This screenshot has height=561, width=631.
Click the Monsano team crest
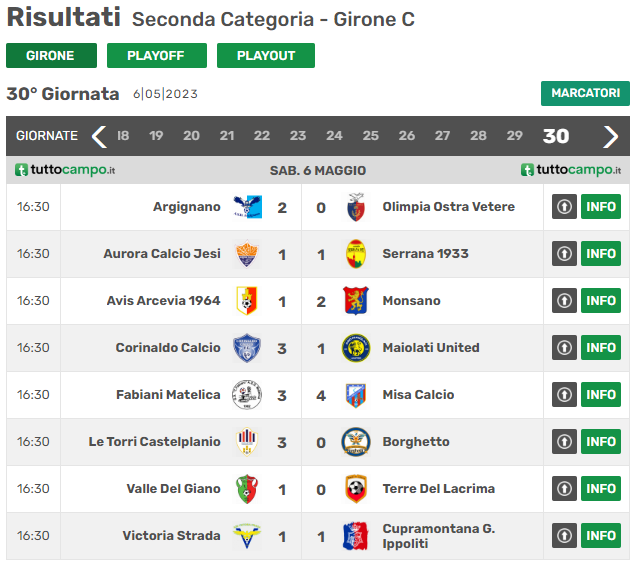coord(356,301)
